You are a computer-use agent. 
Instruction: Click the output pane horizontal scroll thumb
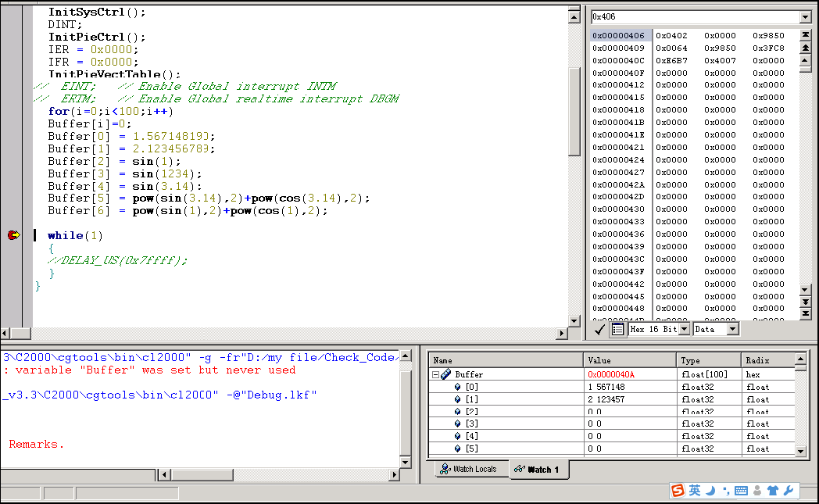point(202,475)
